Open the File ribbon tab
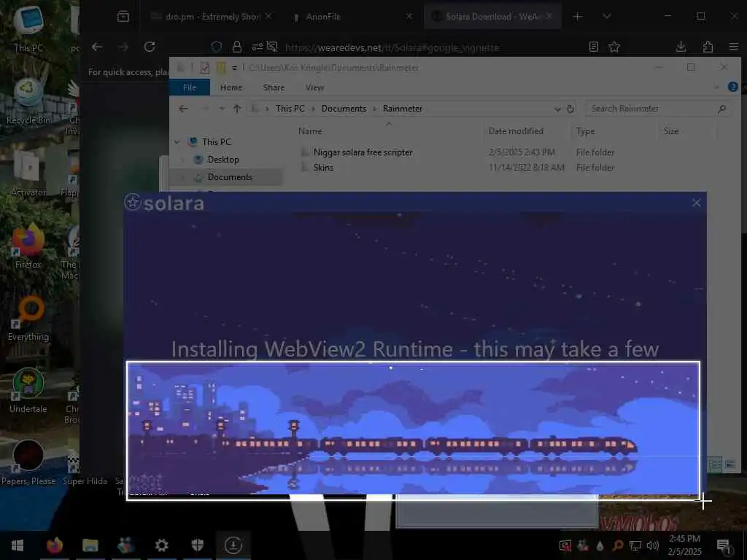The width and height of the screenshot is (747, 560). click(x=190, y=87)
